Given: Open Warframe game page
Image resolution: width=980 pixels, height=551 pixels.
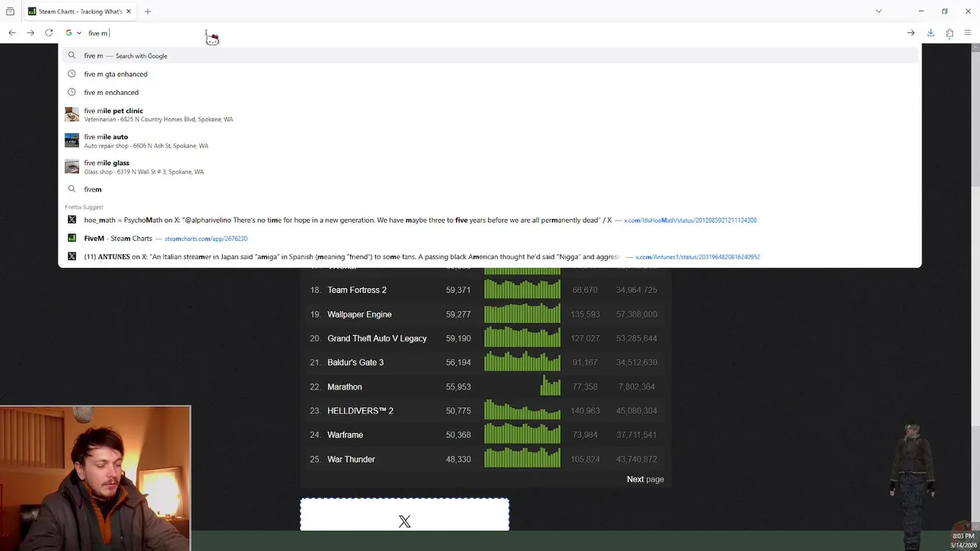Looking at the screenshot, I should click(x=345, y=435).
